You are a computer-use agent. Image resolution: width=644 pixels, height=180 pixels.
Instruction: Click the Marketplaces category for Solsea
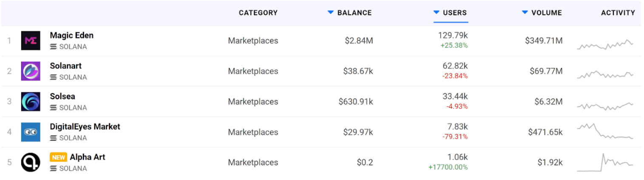click(x=253, y=102)
